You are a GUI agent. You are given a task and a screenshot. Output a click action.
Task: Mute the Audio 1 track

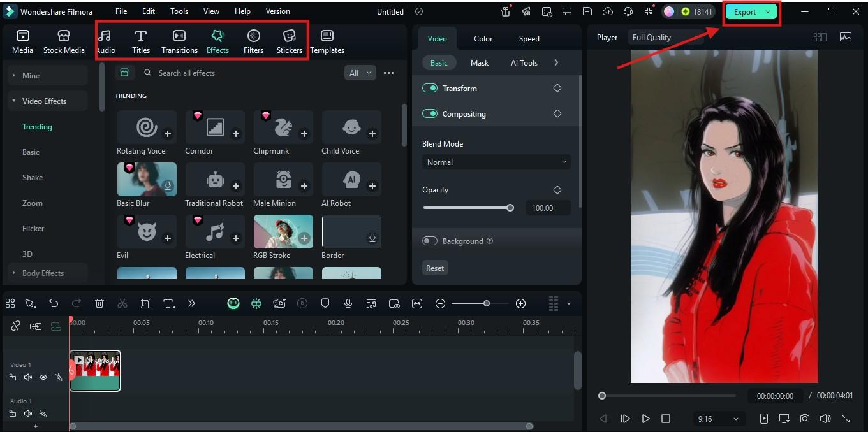point(28,414)
